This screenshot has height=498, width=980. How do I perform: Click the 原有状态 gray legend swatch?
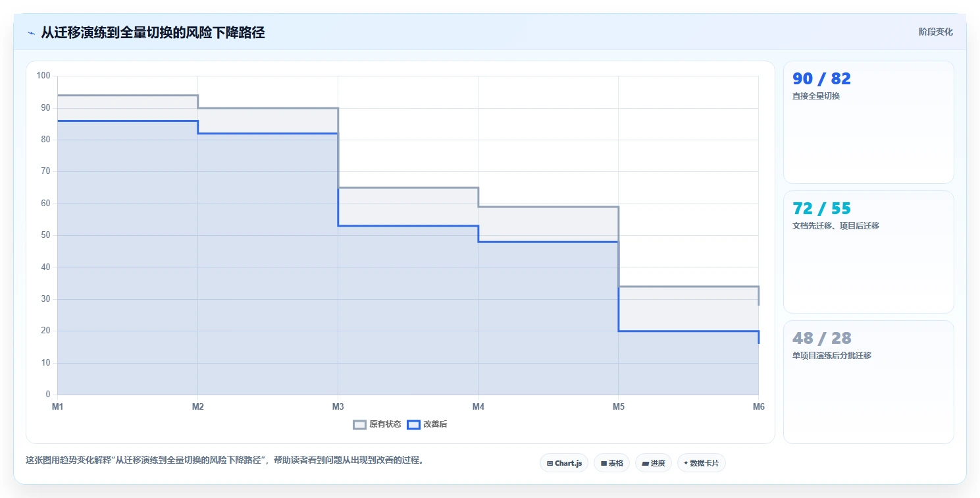point(359,424)
